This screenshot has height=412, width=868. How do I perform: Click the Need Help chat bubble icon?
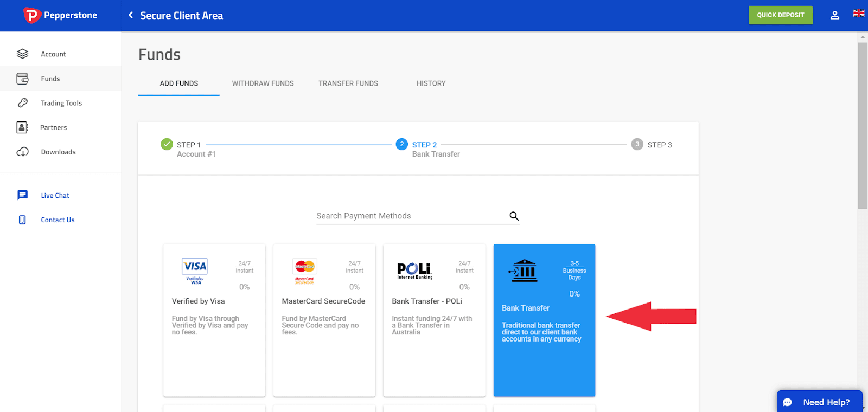pos(788,402)
